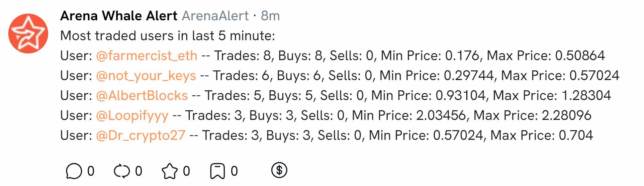The image size is (644, 186).
Task: Click the ArenaAlert handle
Action: (x=215, y=16)
